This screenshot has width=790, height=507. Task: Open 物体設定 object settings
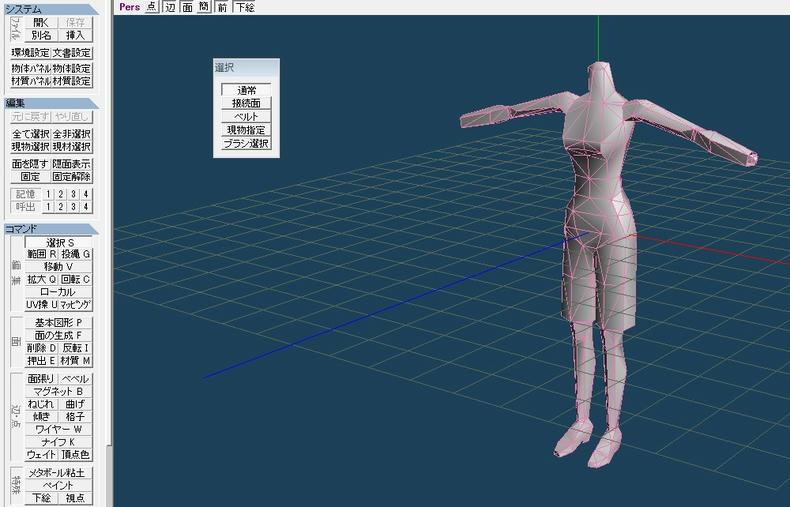pos(72,69)
